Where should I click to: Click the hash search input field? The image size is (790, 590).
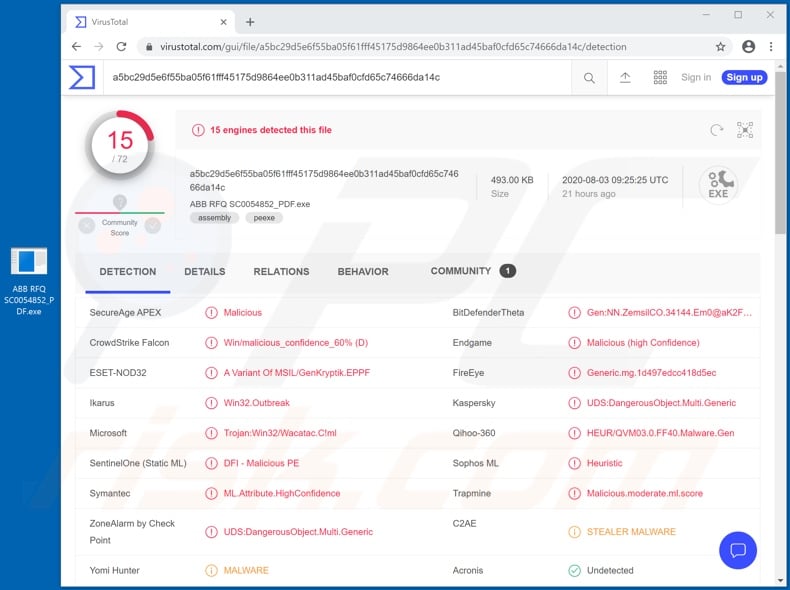pyautogui.click(x=338, y=78)
